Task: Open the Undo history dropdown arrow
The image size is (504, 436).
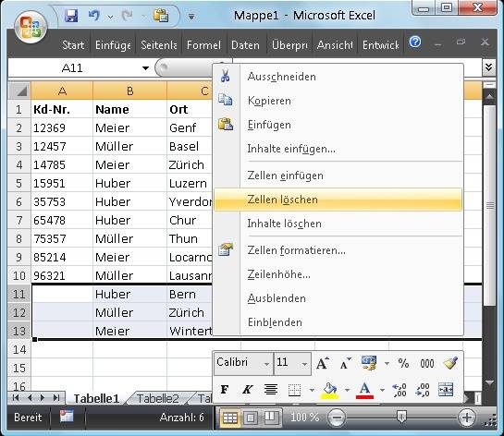Action: click(110, 16)
